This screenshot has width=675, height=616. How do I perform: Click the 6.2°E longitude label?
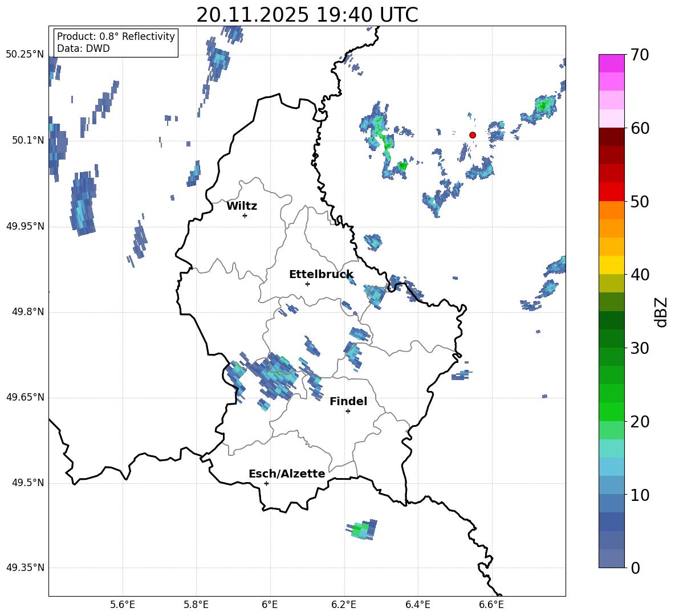(344, 605)
